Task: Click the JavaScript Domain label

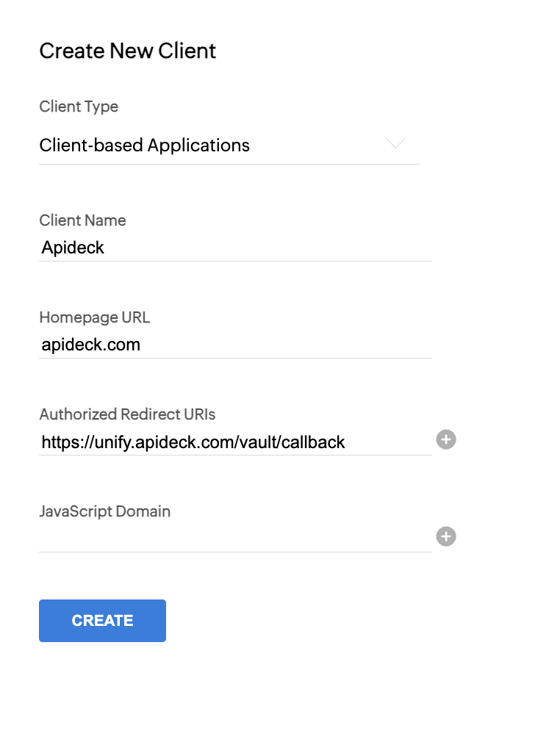Action: [x=105, y=511]
